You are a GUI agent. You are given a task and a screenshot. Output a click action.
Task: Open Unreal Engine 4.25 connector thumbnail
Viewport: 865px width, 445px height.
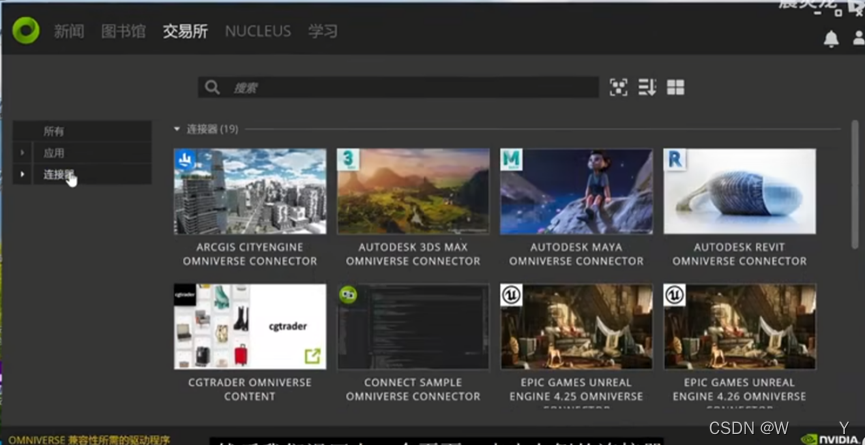(576, 326)
